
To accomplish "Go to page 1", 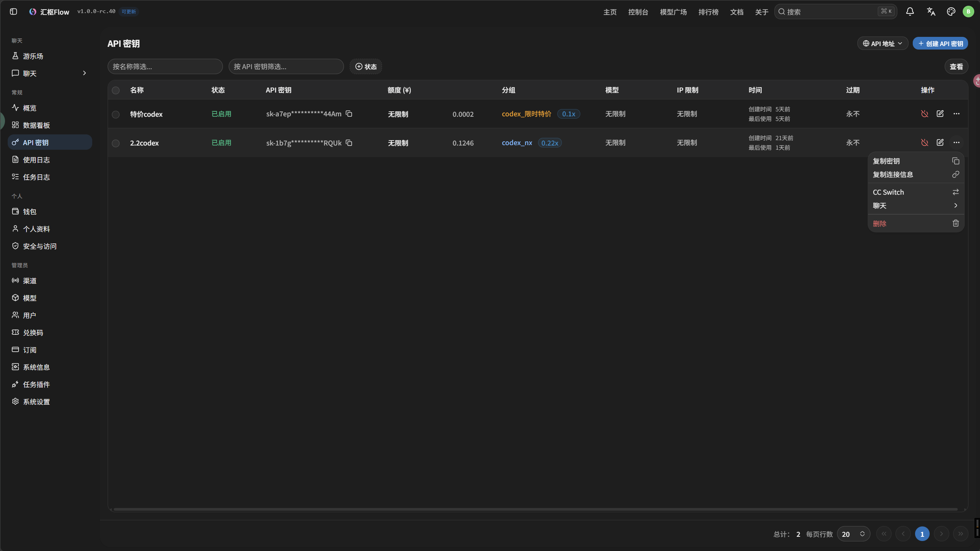I will [x=922, y=534].
